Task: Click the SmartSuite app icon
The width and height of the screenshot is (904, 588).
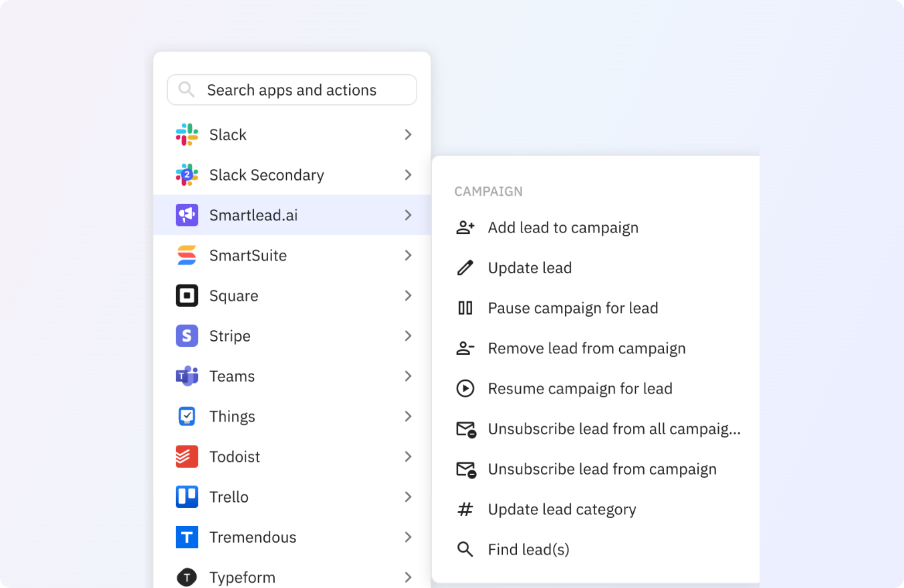Action: (x=187, y=255)
